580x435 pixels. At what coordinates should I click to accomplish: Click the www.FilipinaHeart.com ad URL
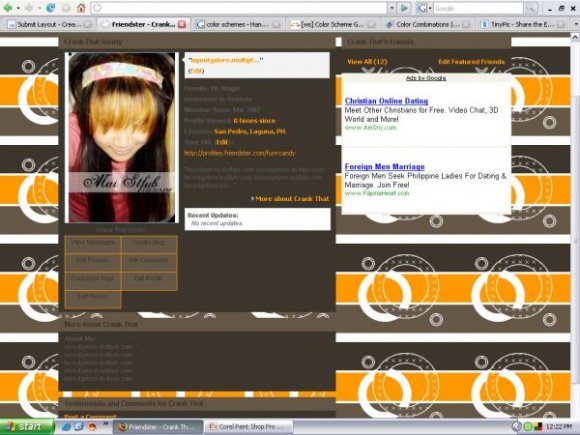point(377,193)
